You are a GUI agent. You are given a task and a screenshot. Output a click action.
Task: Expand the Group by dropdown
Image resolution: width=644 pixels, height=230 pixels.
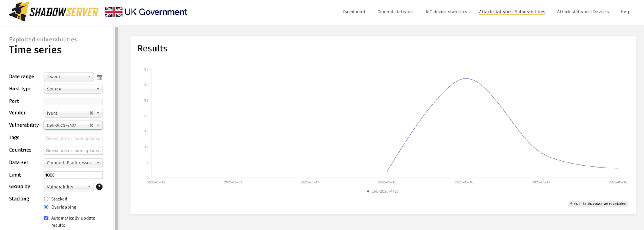(69, 187)
